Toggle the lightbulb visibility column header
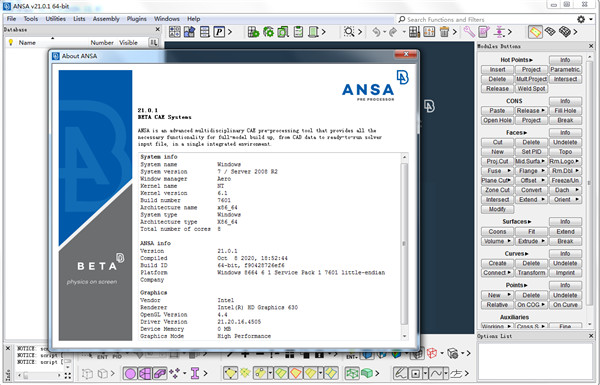Viewport: 600px width, 385px height. [x=11, y=42]
